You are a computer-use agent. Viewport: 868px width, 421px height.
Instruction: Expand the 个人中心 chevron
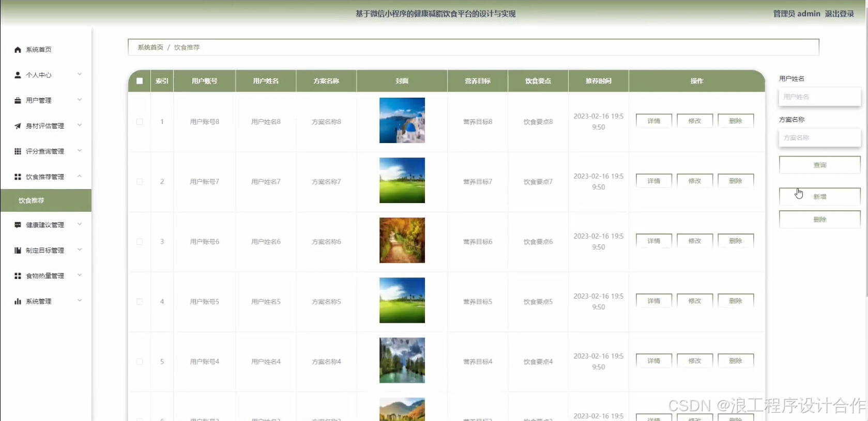[x=80, y=74]
